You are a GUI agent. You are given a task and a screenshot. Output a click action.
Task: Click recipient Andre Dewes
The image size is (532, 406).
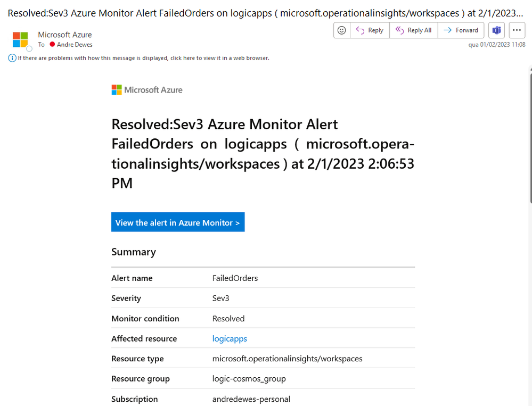coord(75,44)
